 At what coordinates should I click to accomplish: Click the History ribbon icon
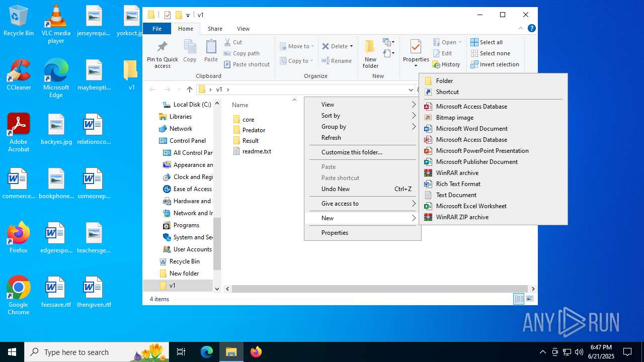pos(436,64)
